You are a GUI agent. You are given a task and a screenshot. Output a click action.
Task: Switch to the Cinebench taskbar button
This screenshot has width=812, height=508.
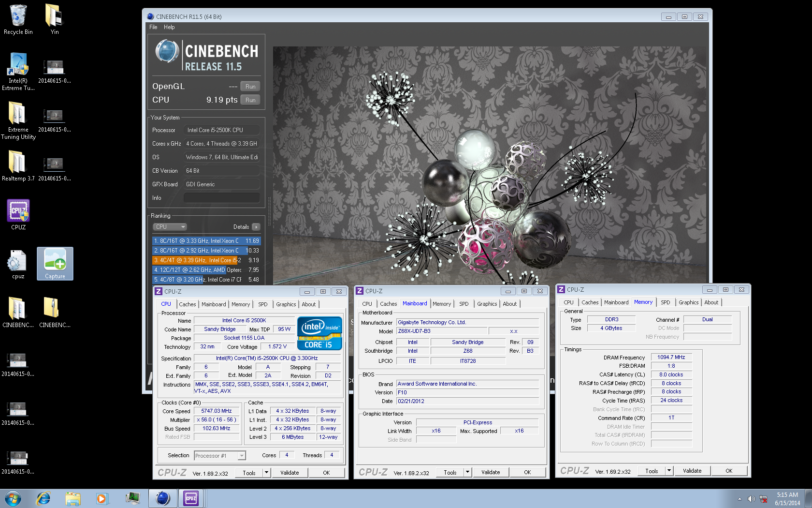(162, 498)
